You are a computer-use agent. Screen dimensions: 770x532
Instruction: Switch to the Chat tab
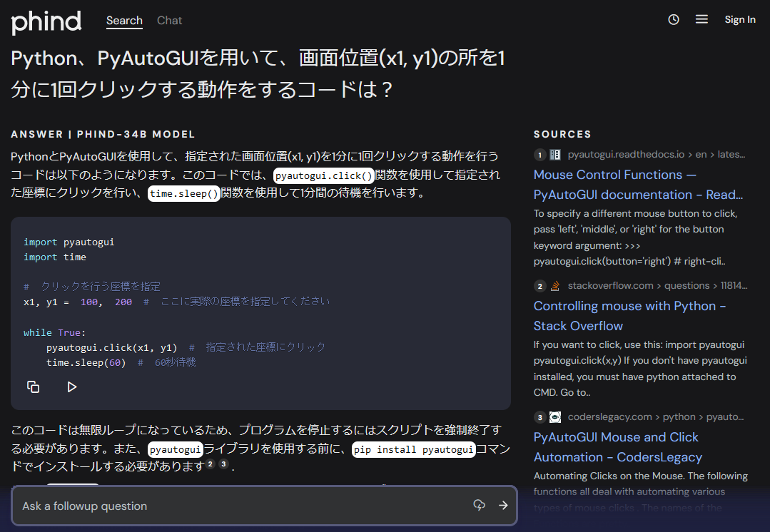pos(169,21)
